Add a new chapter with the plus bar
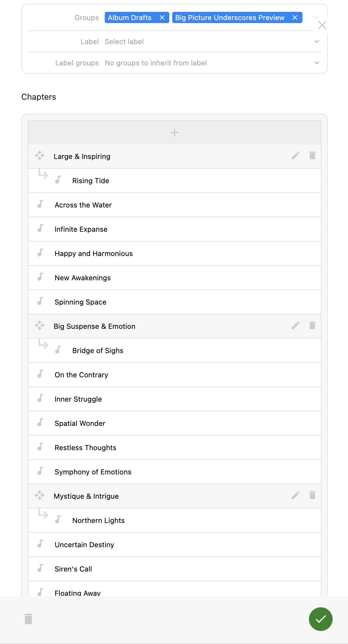 coord(175,133)
